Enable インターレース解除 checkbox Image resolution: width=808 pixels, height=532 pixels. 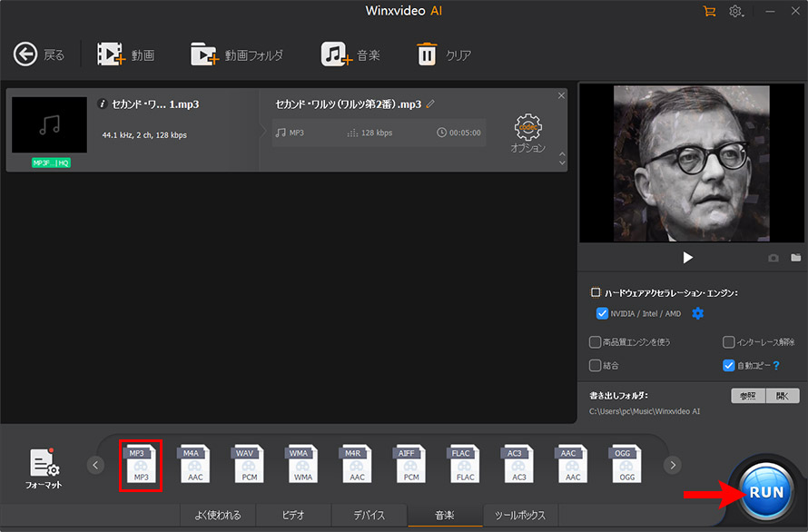[729, 341]
